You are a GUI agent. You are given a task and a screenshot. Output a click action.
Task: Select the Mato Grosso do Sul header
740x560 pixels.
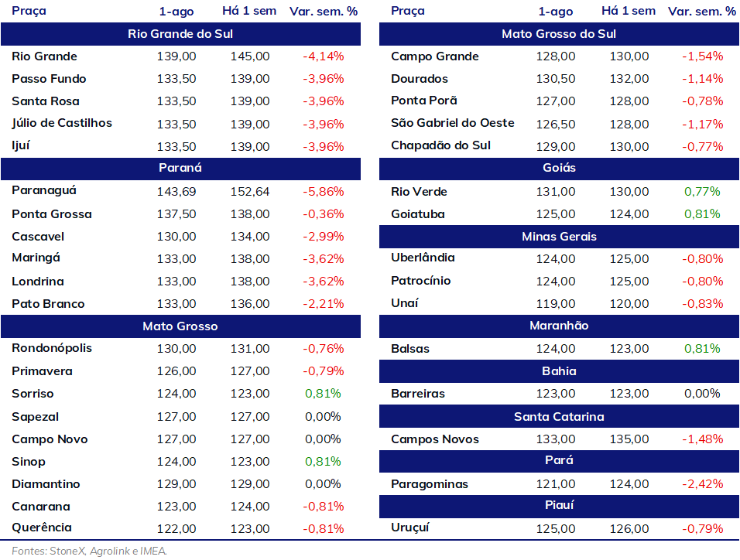tap(559, 34)
